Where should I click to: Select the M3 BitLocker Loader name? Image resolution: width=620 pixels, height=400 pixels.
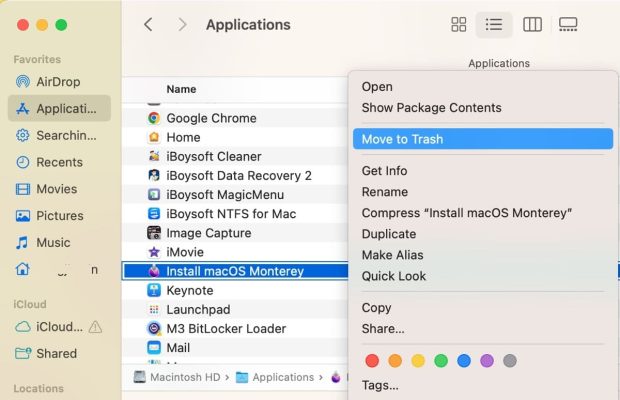pyautogui.click(x=226, y=328)
